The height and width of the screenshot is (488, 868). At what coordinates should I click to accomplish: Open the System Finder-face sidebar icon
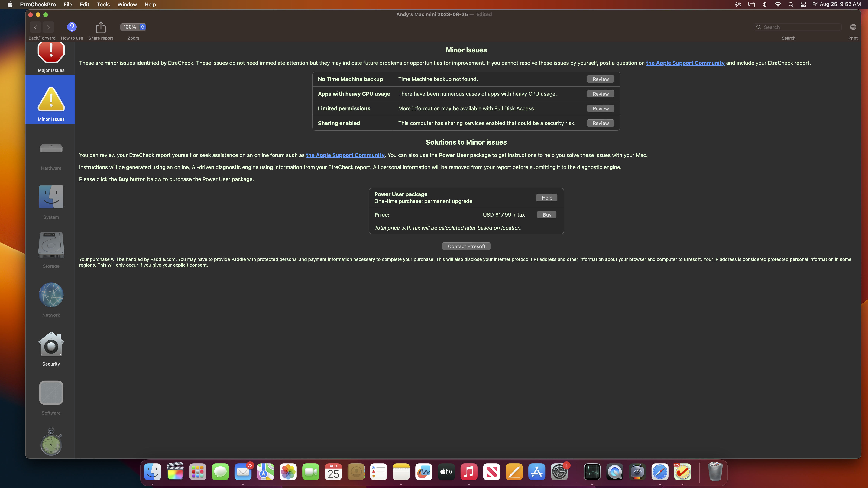51,197
